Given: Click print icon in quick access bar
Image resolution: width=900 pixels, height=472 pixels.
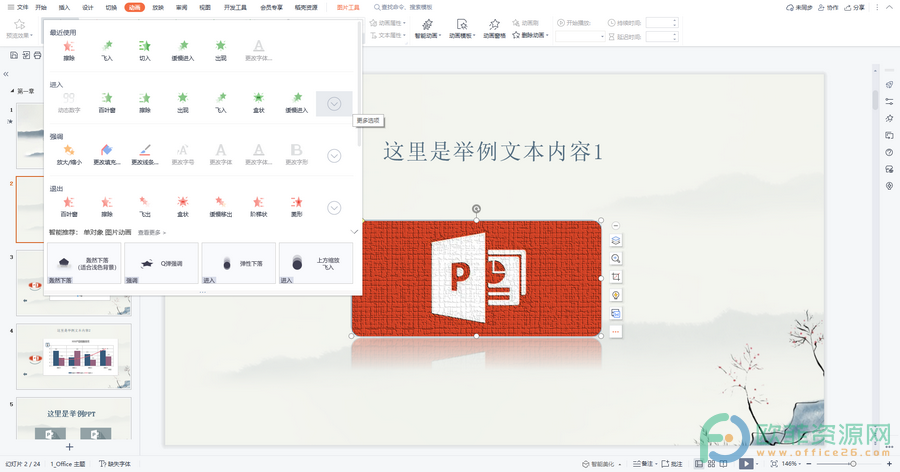Looking at the screenshot, I should tap(37, 55).
